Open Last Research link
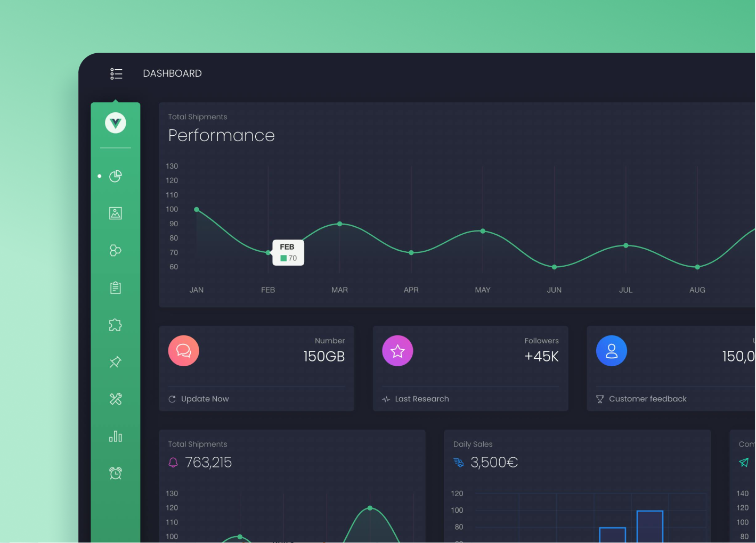 pos(422,399)
